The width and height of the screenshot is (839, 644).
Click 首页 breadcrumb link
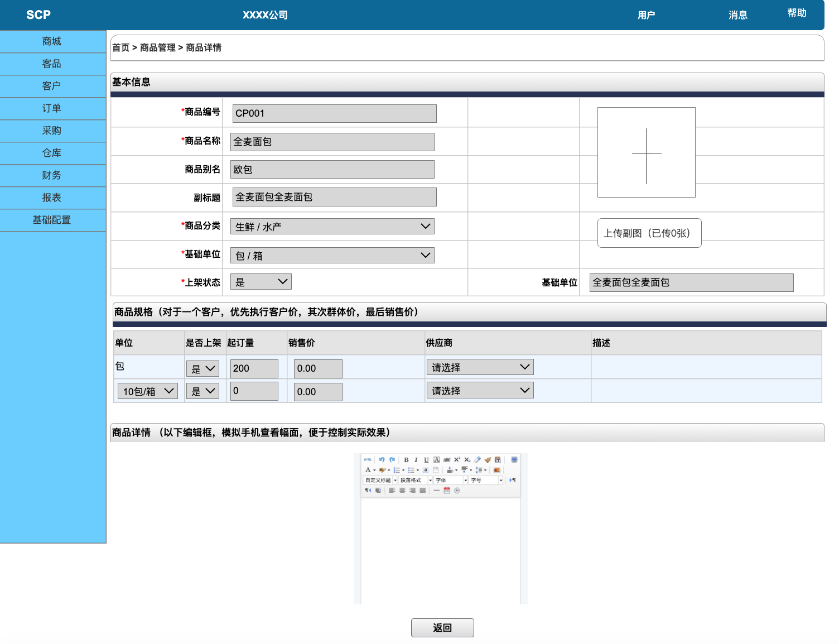(120, 47)
